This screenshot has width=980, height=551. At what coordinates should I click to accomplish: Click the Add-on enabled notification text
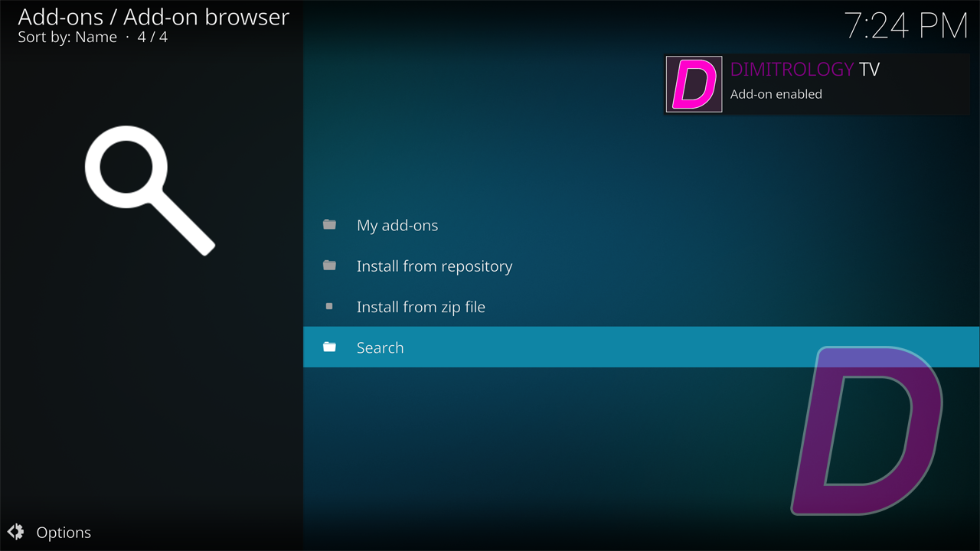[776, 94]
